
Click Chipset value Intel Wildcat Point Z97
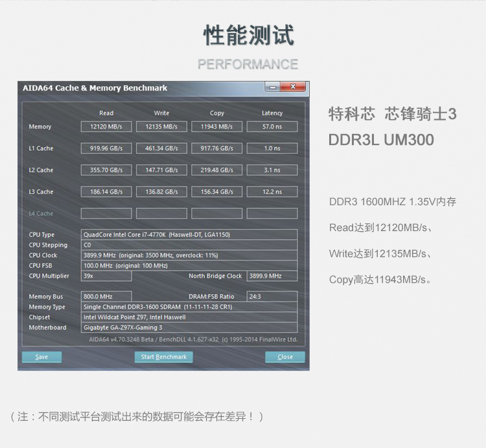coord(189,317)
